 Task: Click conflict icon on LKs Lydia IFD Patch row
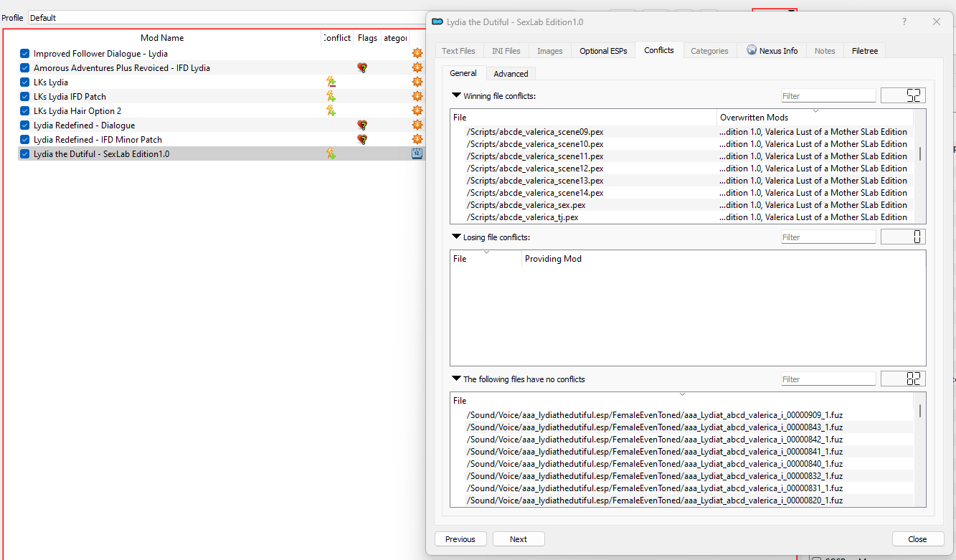click(331, 97)
